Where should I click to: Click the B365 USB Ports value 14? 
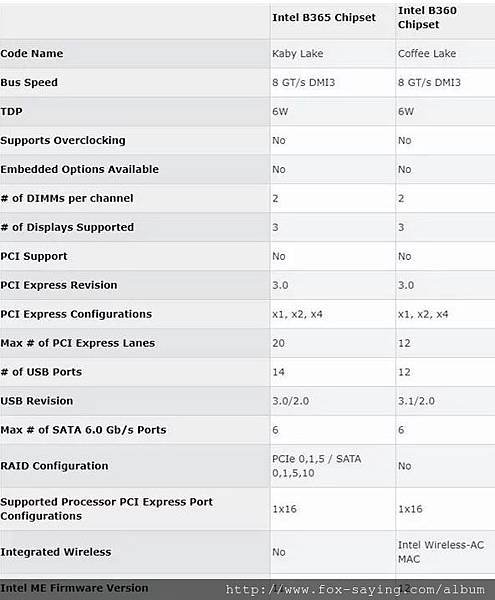278,372
